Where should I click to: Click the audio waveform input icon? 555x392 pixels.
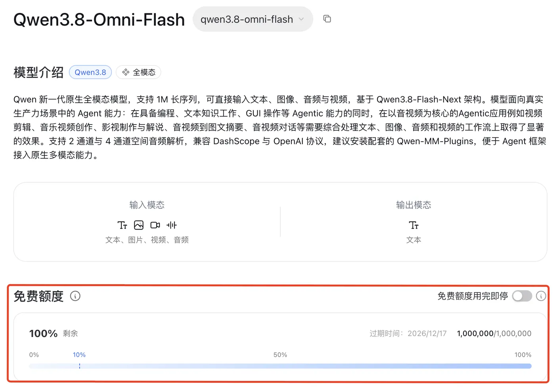coord(172,225)
